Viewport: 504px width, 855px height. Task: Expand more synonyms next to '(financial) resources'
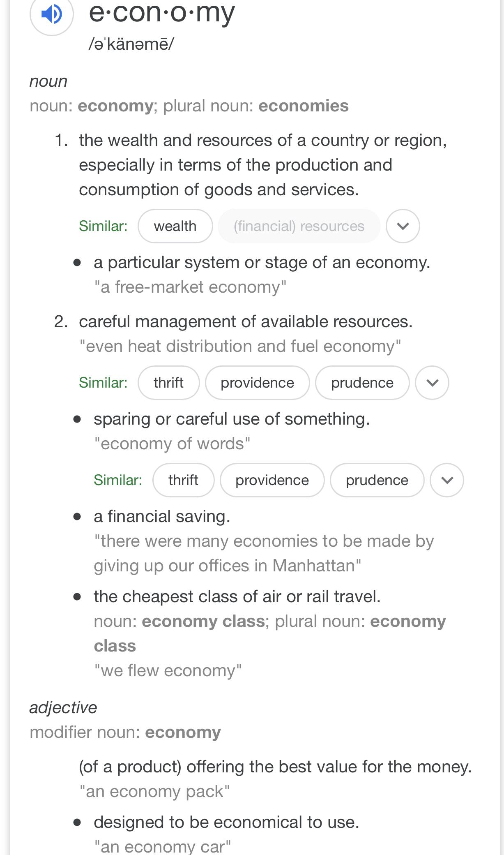[x=403, y=226]
